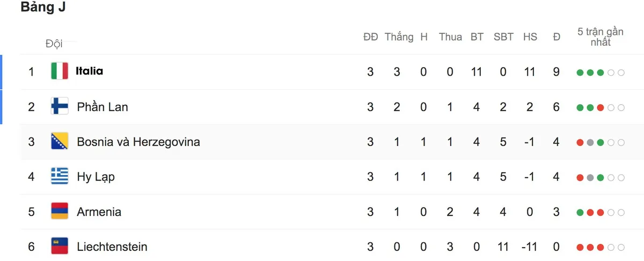Select the Armenia team name
The image size is (644, 261).
pos(99,212)
